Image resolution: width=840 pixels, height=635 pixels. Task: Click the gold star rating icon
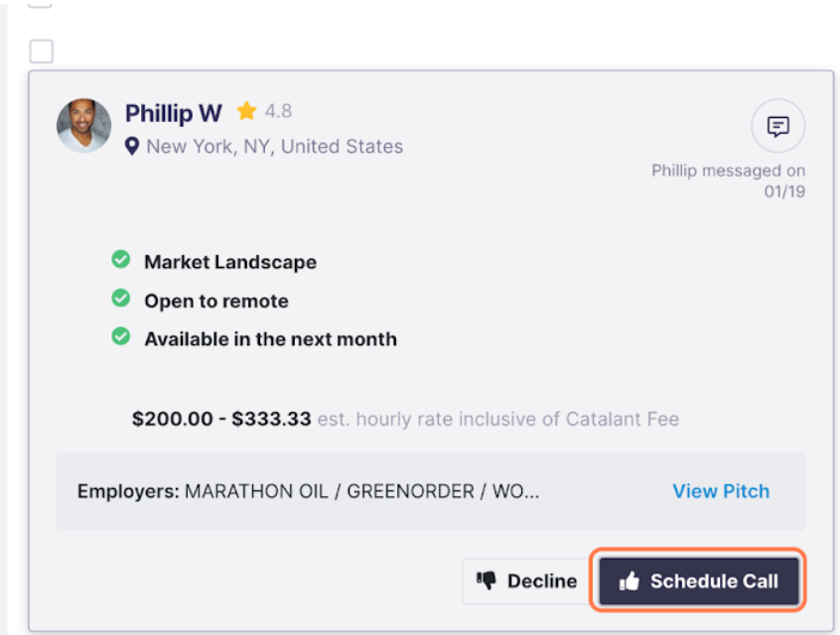pos(246,111)
